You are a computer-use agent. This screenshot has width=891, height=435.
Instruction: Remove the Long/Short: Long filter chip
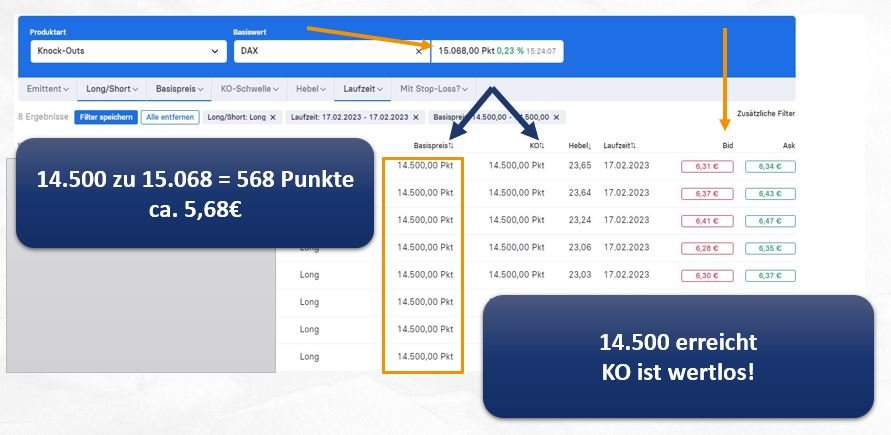coord(275,117)
